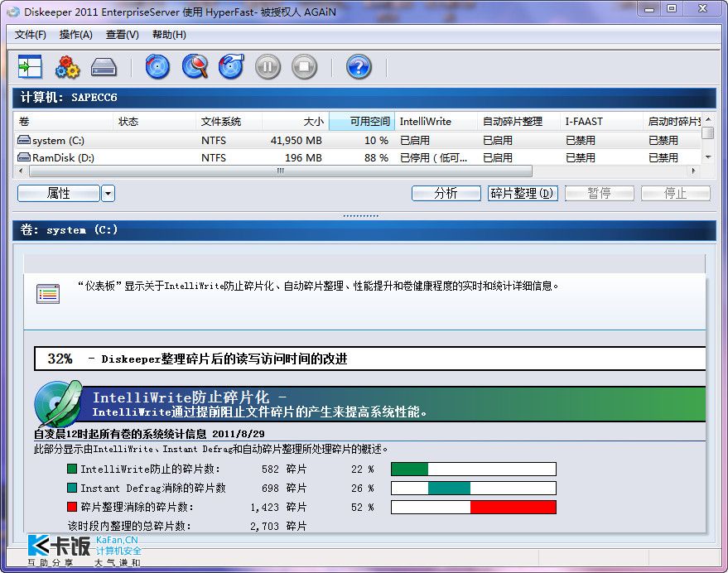Screen dimensions: 728x573
Task: Click the volume list scroll down arrow
Action: tap(707, 157)
